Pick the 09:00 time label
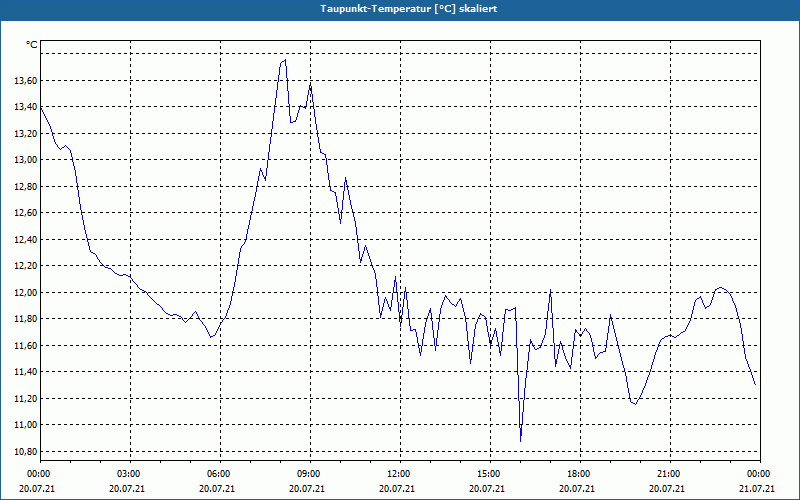 point(310,474)
